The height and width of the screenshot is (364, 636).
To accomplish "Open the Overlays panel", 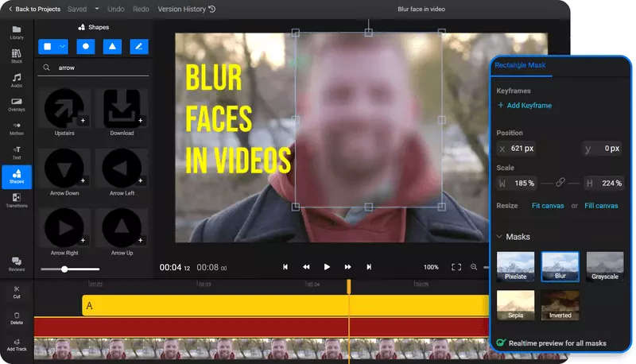I will [x=17, y=105].
